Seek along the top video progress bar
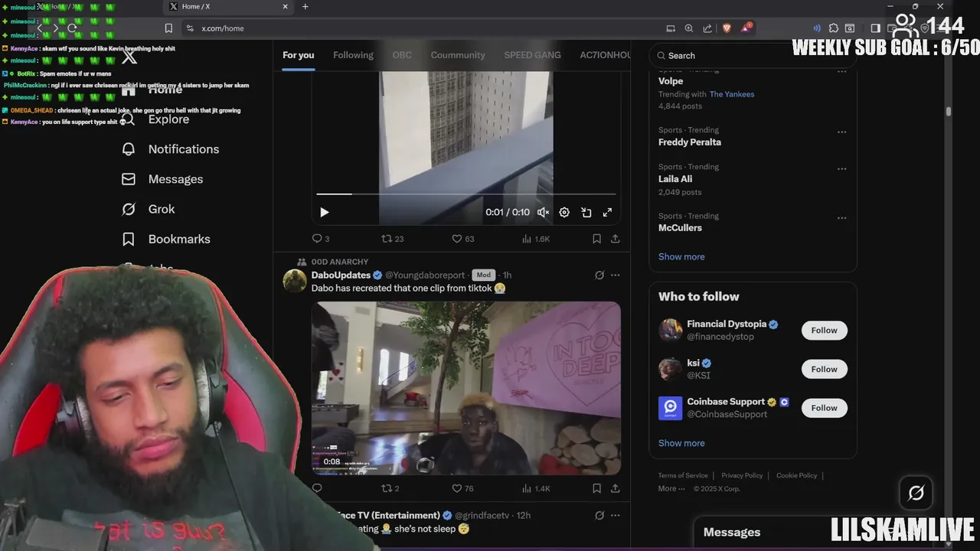The height and width of the screenshot is (551, 980). pyautogui.click(x=465, y=194)
